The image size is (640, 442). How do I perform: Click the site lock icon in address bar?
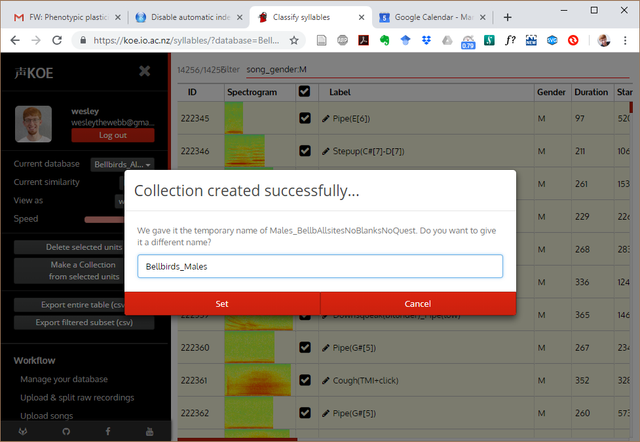pos(83,40)
